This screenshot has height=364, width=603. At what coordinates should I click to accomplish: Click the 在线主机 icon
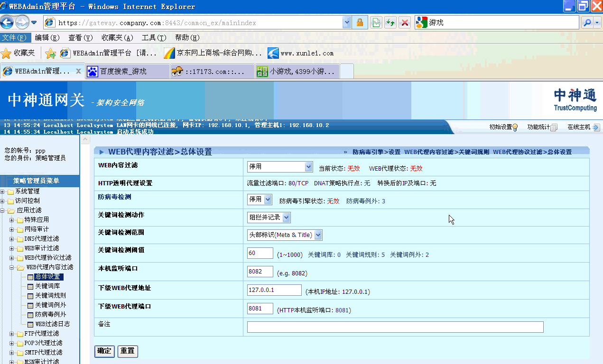tap(596, 127)
